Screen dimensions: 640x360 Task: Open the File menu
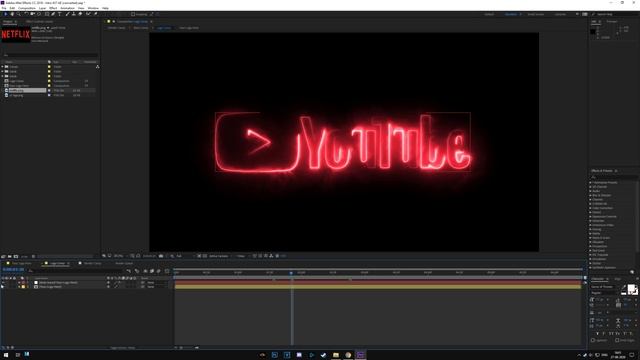(x=4, y=8)
